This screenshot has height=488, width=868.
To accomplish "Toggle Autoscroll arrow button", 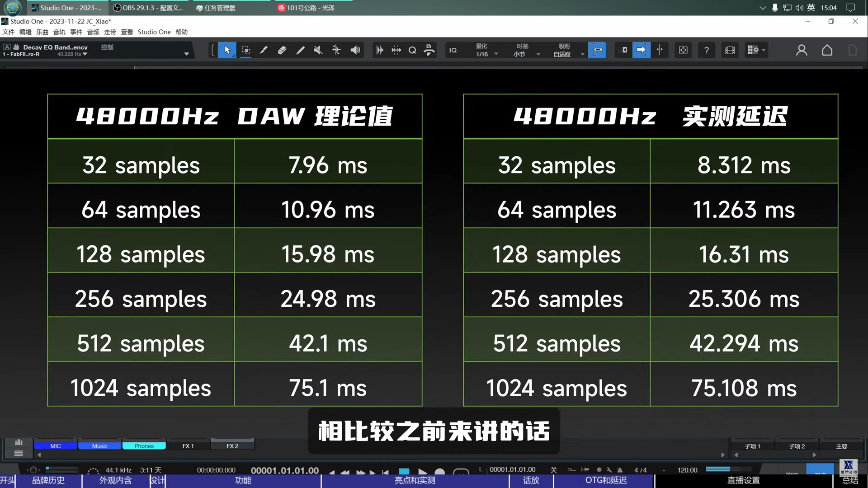I will click(x=641, y=50).
